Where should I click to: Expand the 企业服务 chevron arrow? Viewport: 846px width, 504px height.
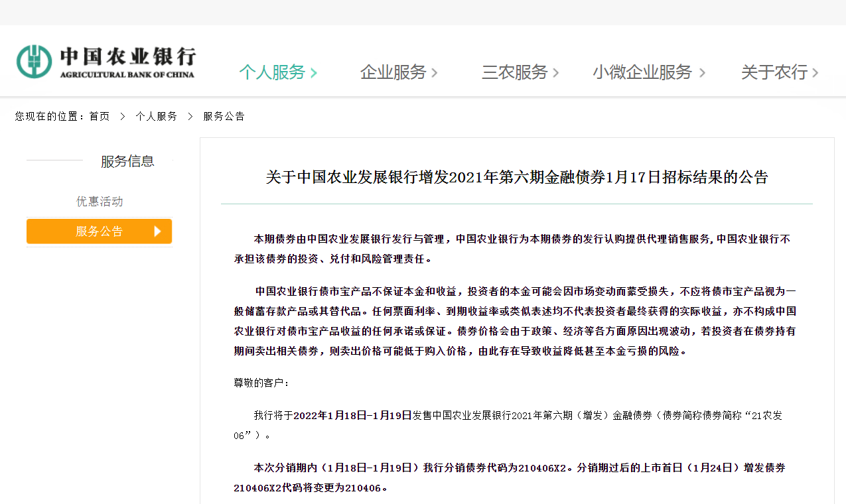tap(435, 73)
